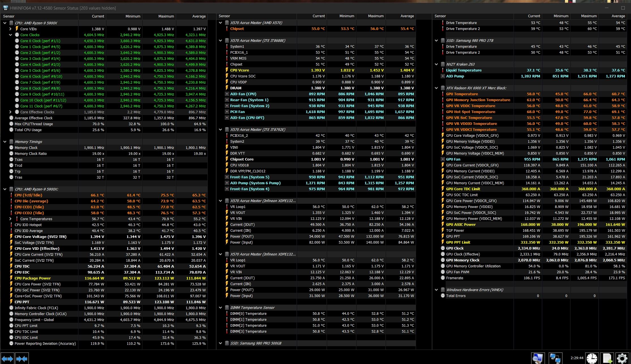Collapse the Core Clocks tree

[x=10, y=35]
